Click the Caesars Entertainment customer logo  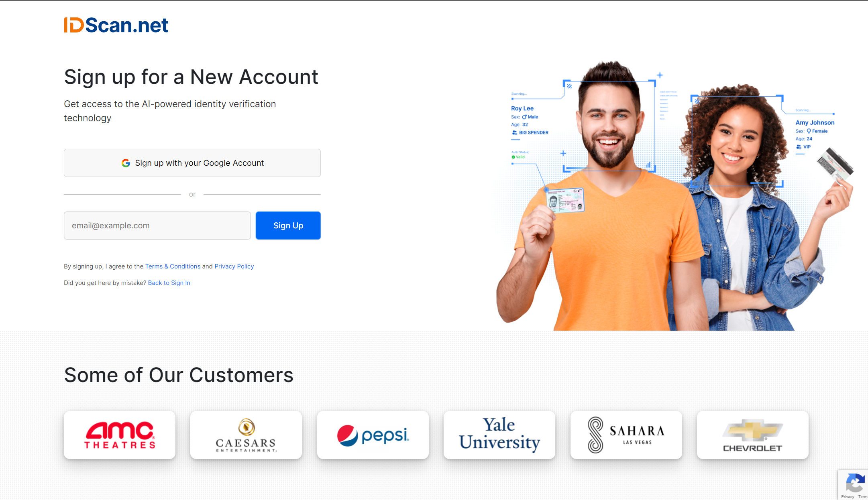[x=246, y=434]
